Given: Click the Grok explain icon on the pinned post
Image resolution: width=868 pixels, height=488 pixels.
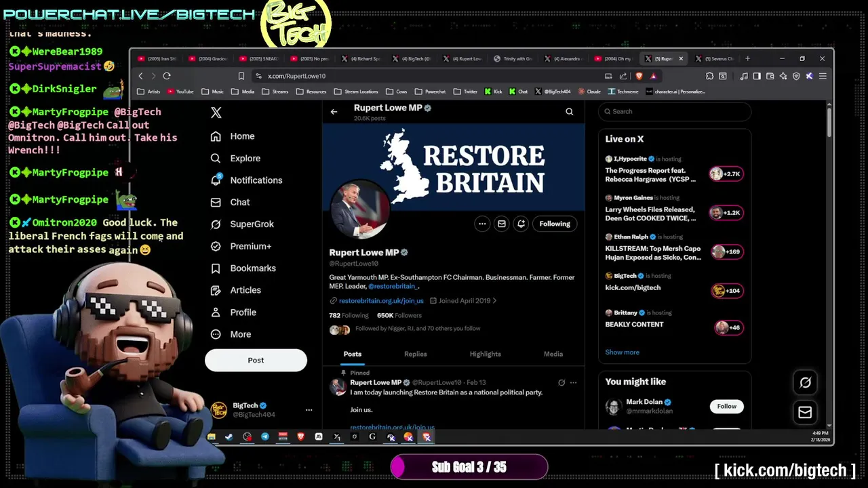Looking at the screenshot, I should pos(561,383).
